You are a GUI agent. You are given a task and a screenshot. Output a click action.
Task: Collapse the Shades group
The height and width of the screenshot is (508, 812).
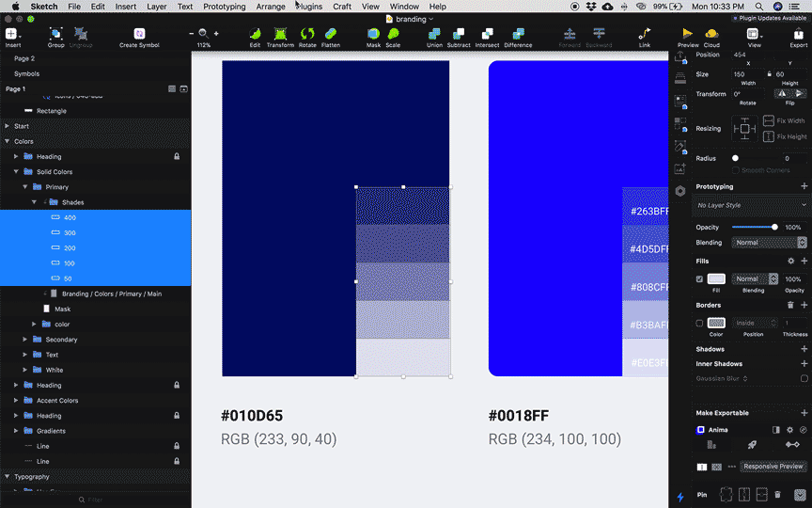pos(34,202)
